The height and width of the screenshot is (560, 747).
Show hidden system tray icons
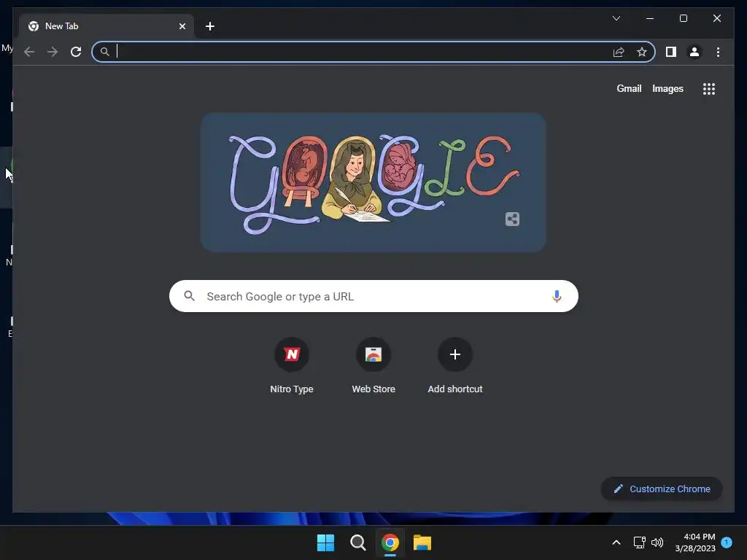point(616,542)
